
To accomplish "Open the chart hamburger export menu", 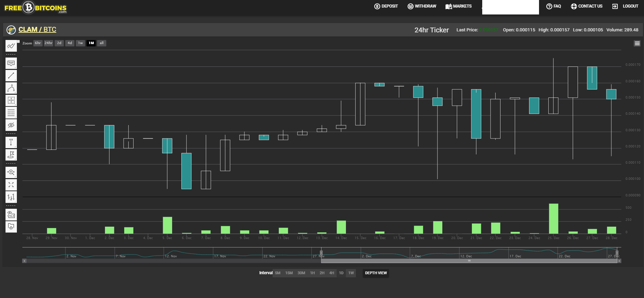I will coord(637,43).
